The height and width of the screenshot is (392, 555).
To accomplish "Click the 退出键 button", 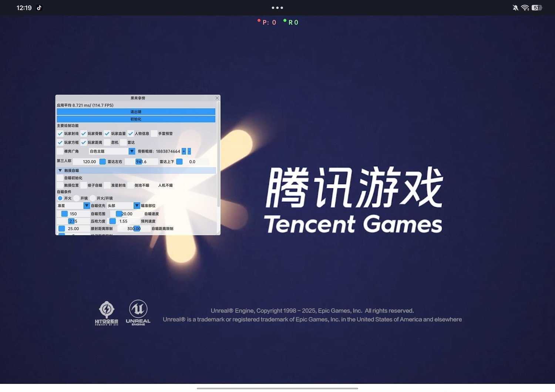I will coord(136,112).
